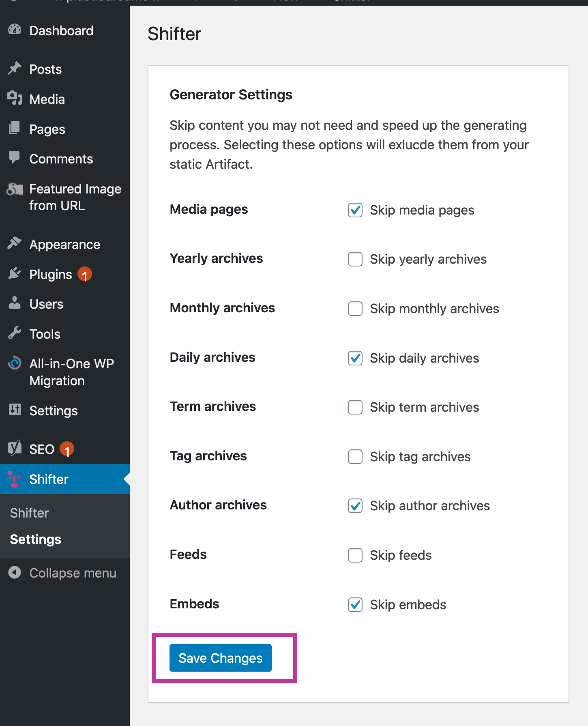
Task: Click the Plugins update count badge
Action: [85, 275]
